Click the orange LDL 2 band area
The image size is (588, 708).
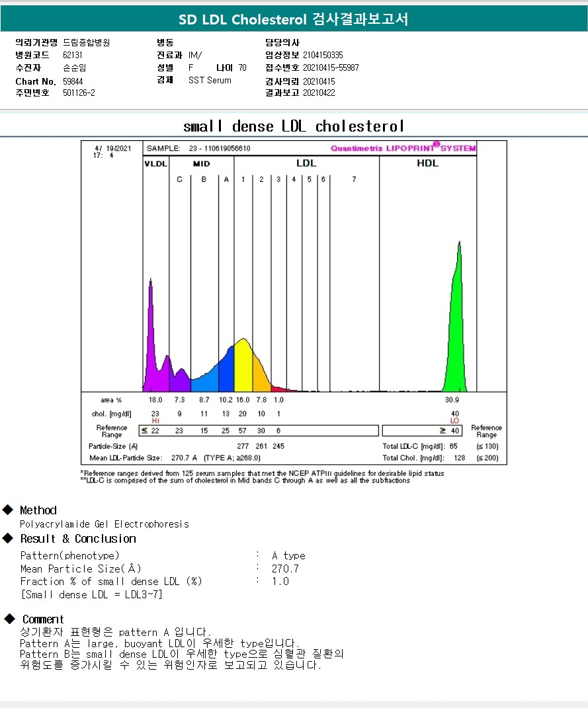pyautogui.click(x=261, y=377)
